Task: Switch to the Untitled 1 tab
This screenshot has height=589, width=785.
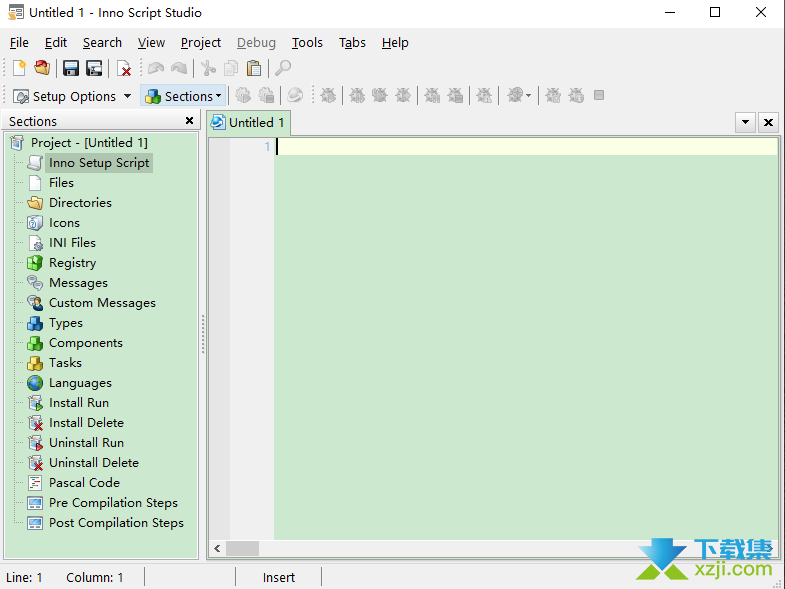Action: tap(248, 123)
